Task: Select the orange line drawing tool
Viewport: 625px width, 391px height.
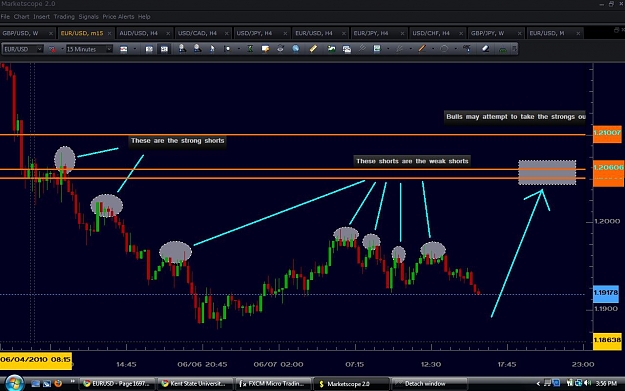Action: pos(422,49)
